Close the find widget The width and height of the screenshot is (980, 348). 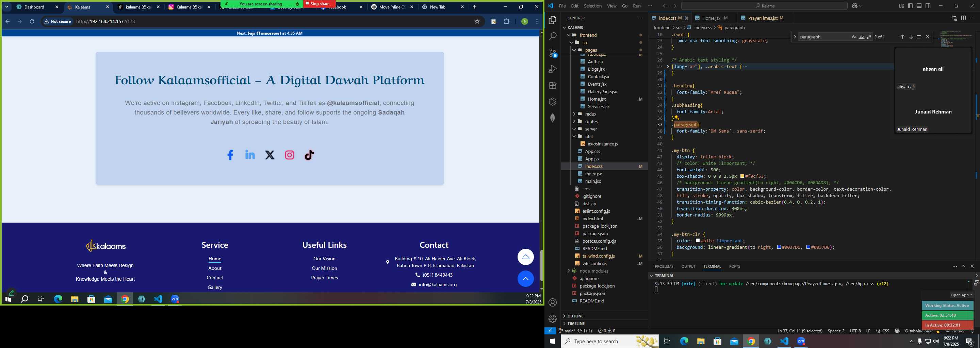(928, 37)
